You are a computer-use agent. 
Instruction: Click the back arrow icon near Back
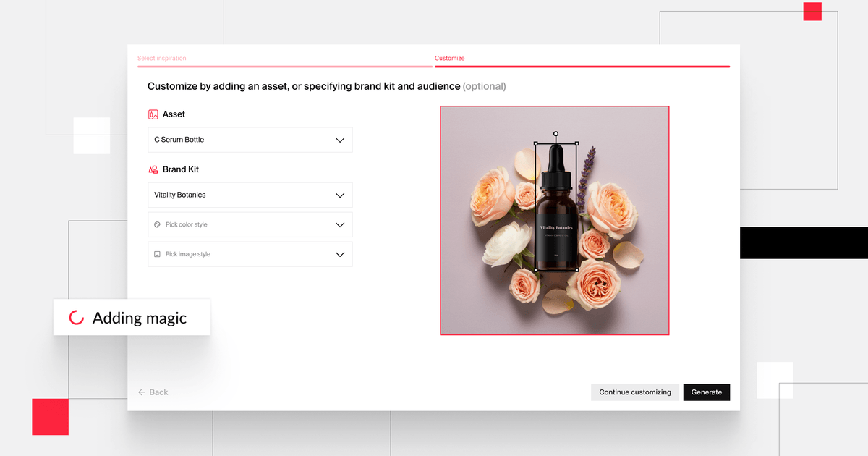pyautogui.click(x=142, y=392)
